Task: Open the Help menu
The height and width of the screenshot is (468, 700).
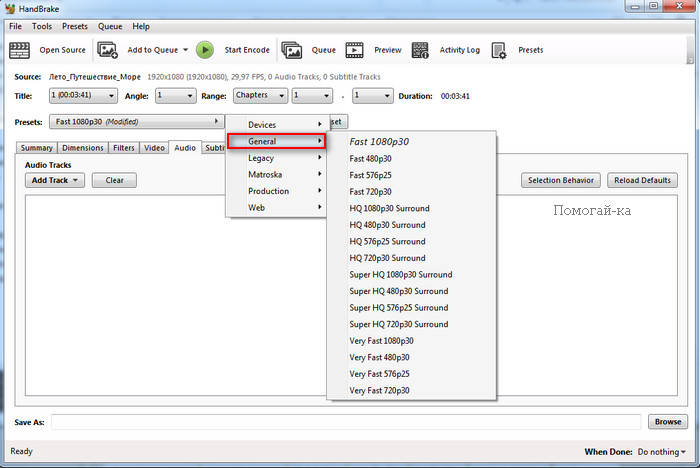Action: [x=141, y=26]
